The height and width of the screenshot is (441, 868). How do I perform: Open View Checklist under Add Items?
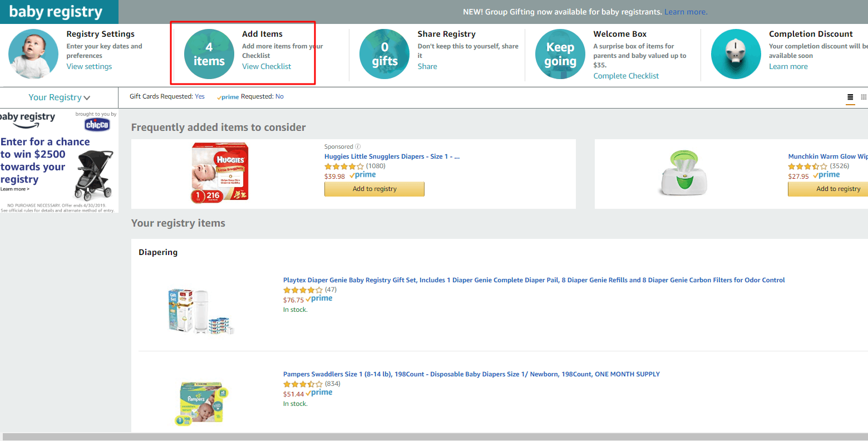[267, 66]
